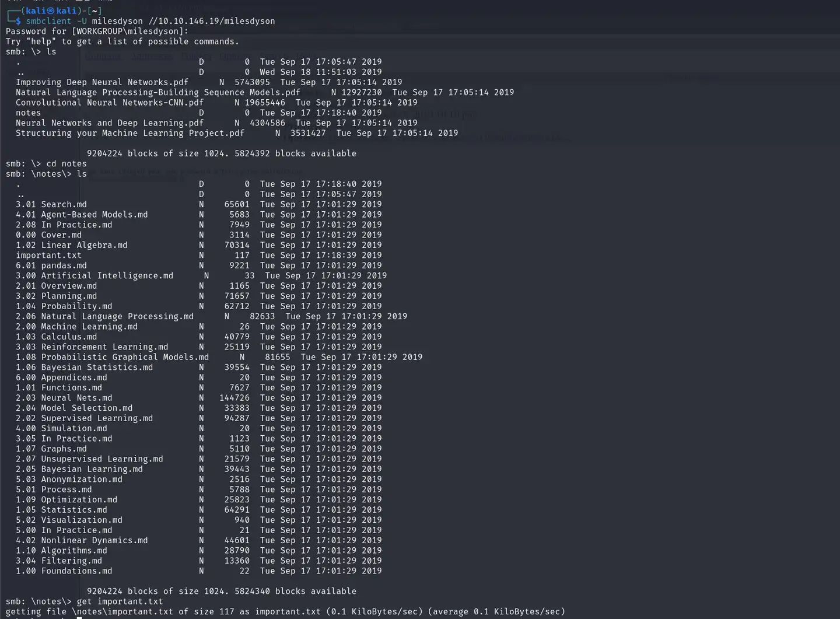Click Convolutional Neural Networks-CNN.pdf filename
This screenshot has width=840, height=619.
pyautogui.click(x=110, y=103)
